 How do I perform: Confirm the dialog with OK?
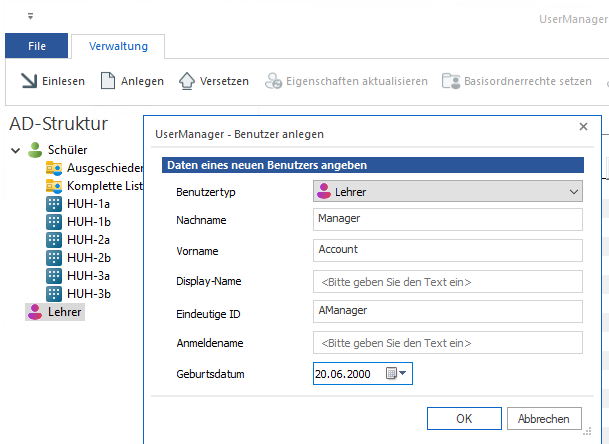pos(464,418)
